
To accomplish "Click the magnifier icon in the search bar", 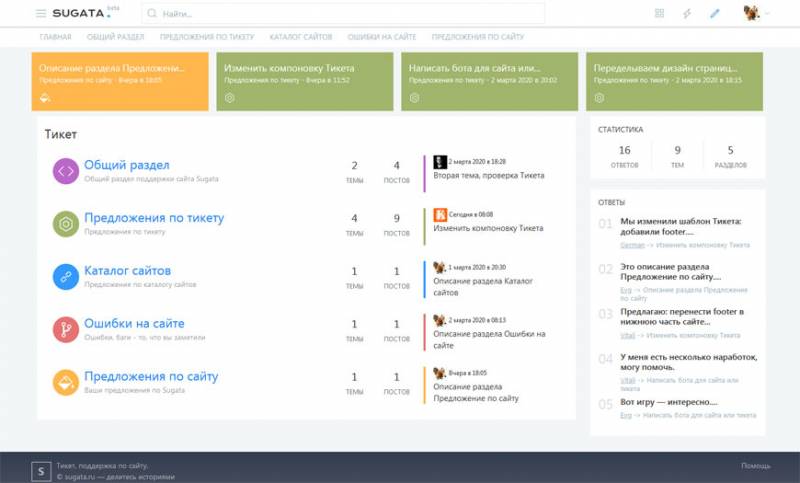I will [152, 13].
